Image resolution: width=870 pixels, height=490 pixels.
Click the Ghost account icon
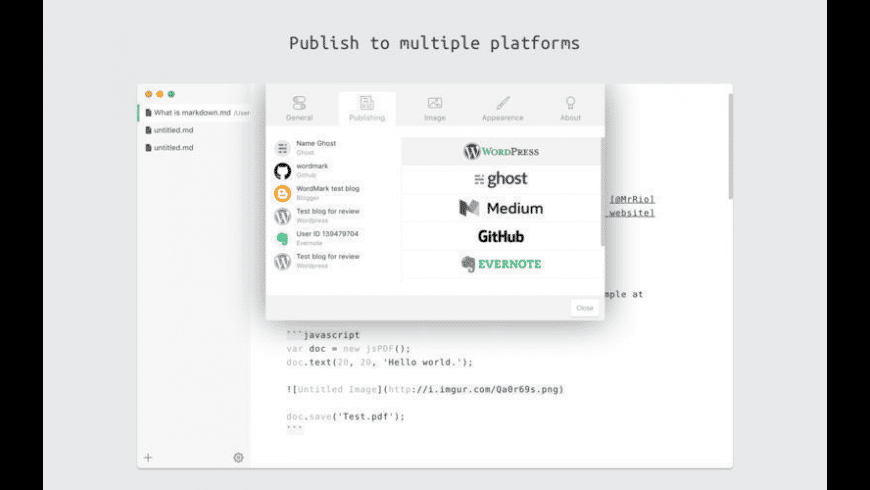[x=282, y=148]
